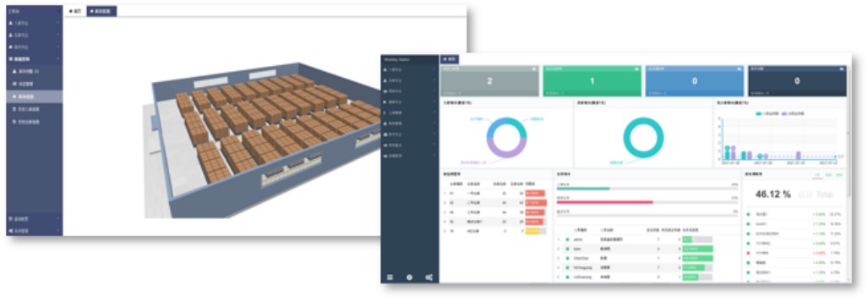
Task: Click the corner icon on dark navy card showing 0
Action: coord(842,69)
